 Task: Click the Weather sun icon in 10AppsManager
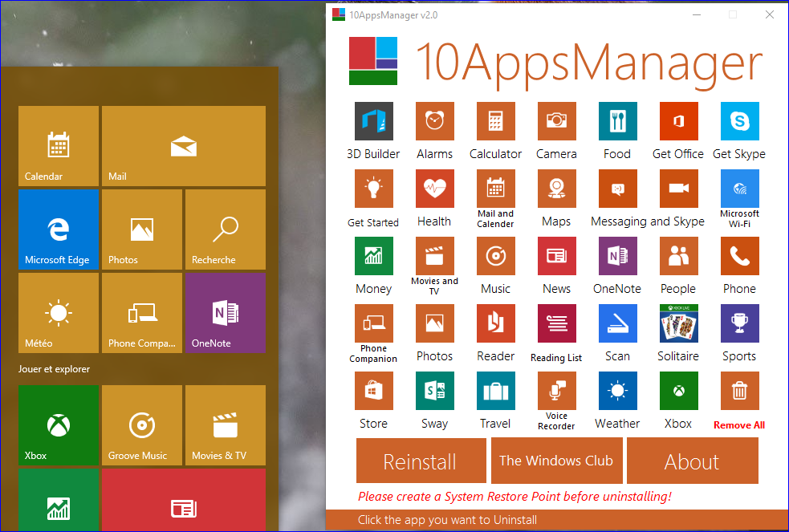(x=617, y=391)
